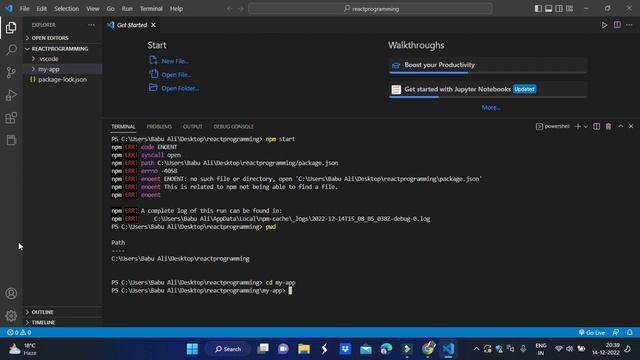This screenshot has width=640, height=360.
Task: Toggle secondary side bar layout icon
Action: click(559, 9)
